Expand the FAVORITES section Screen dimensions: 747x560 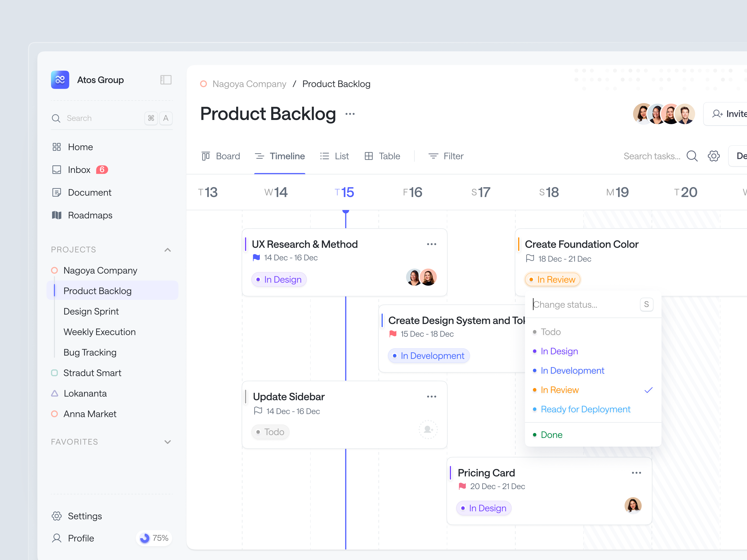click(x=168, y=442)
